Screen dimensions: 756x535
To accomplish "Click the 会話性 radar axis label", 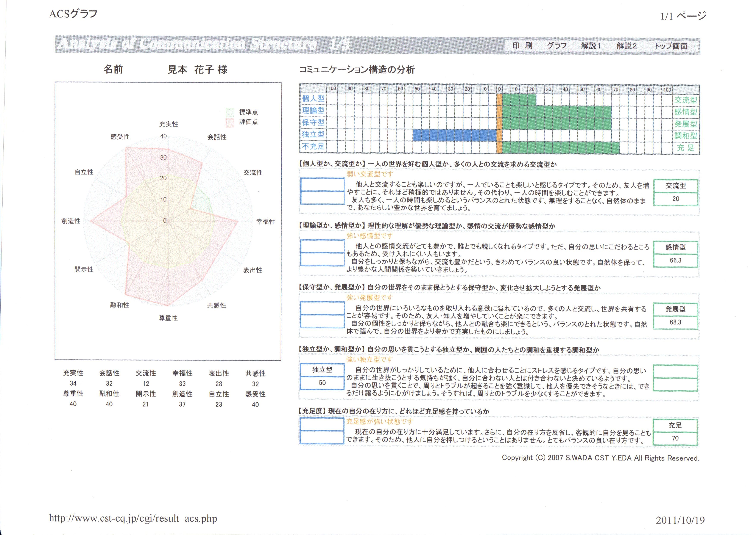I will (x=217, y=137).
